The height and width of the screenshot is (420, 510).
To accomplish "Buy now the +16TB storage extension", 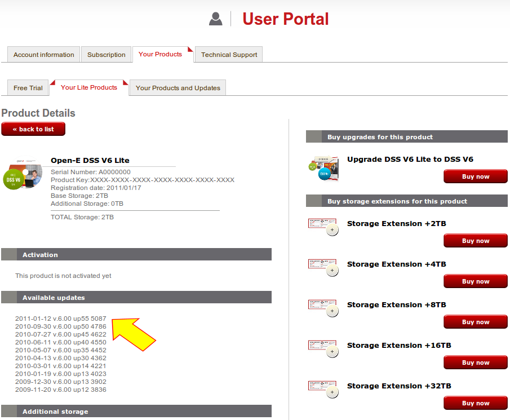I will click(476, 362).
